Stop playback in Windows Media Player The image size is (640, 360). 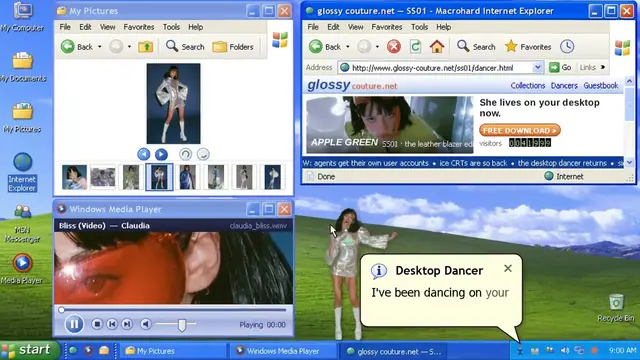[97, 324]
